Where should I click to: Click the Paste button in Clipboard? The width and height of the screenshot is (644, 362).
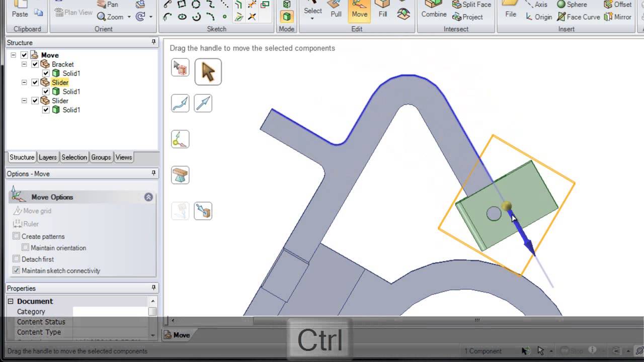(x=20, y=10)
